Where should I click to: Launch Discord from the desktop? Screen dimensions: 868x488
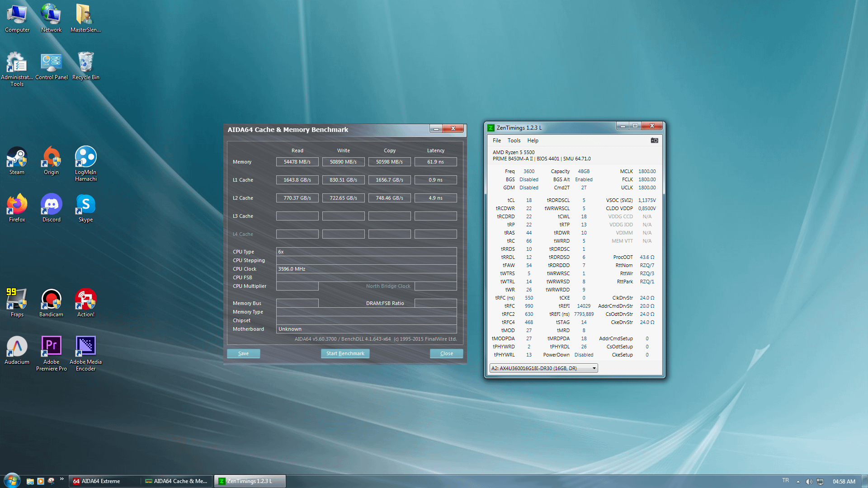(x=51, y=208)
